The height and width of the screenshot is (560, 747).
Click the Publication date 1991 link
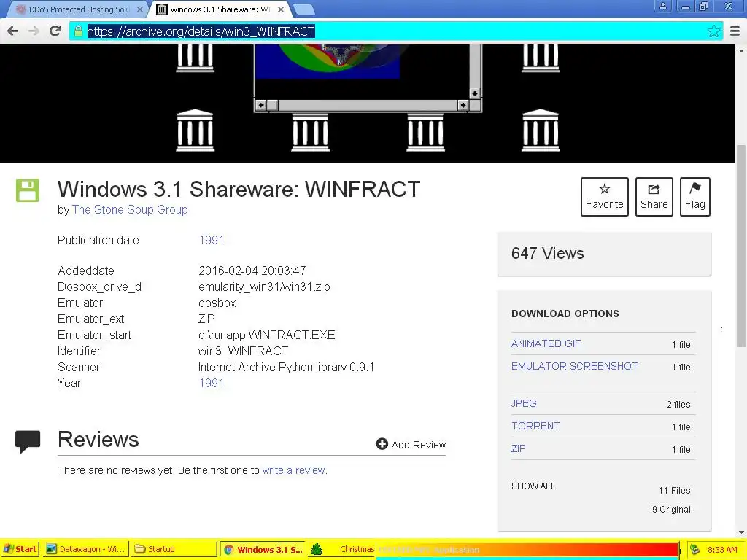coord(211,240)
